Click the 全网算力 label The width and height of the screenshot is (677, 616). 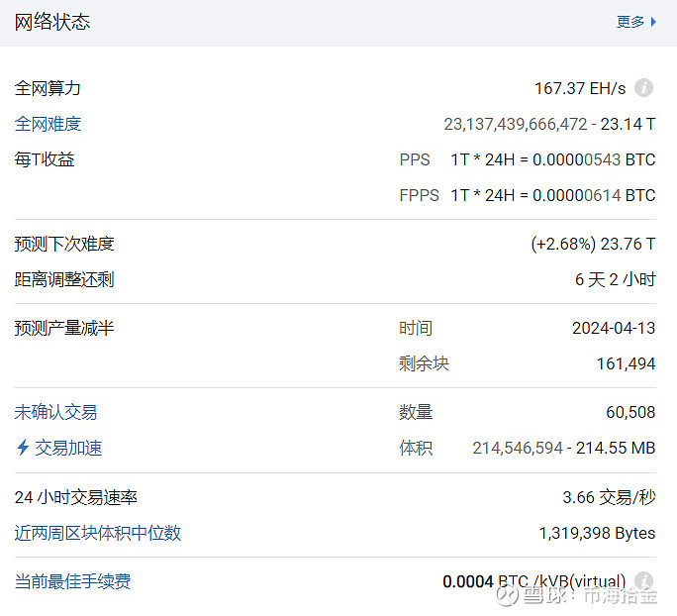point(48,88)
